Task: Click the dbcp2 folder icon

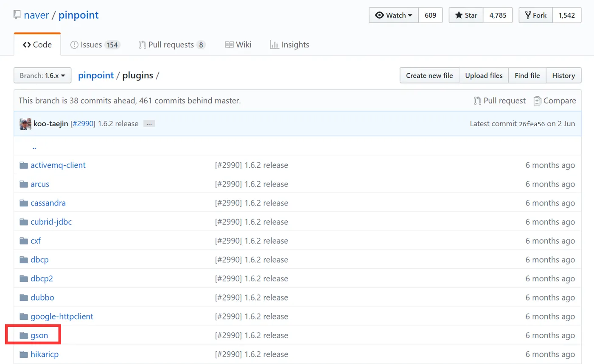Action: click(x=24, y=279)
